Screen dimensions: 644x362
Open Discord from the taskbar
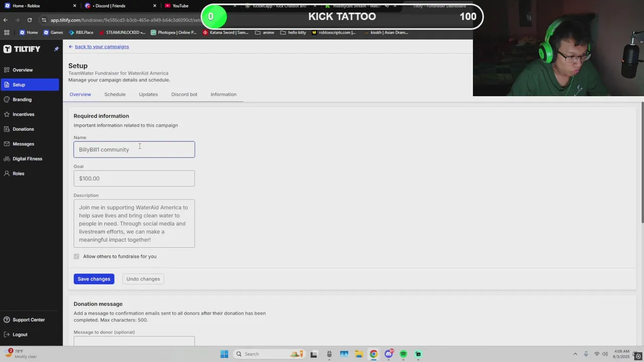pos(388,354)
